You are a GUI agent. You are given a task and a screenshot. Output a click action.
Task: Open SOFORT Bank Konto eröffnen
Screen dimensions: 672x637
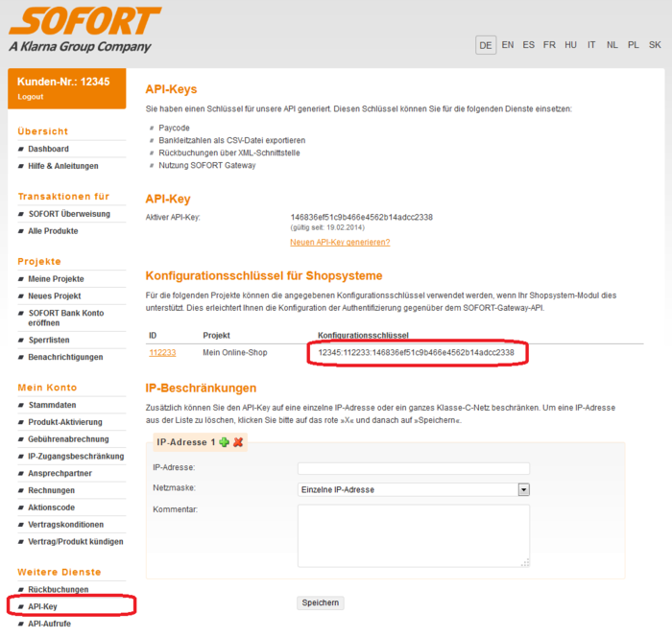tap(66, 318)
